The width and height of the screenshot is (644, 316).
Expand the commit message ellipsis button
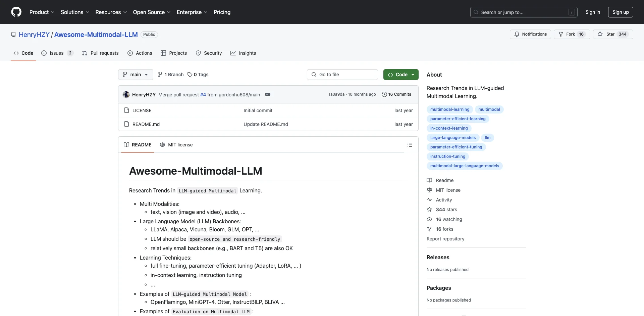tap(268, 94)
